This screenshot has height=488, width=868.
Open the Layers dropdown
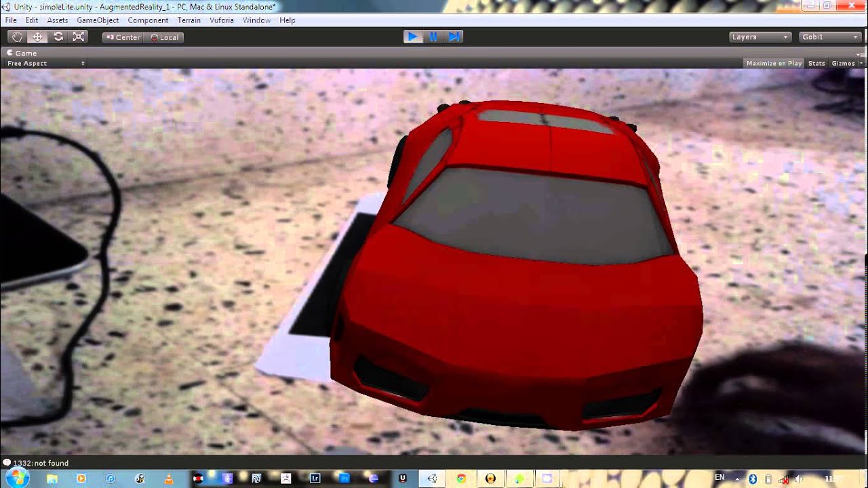[760, 37]
